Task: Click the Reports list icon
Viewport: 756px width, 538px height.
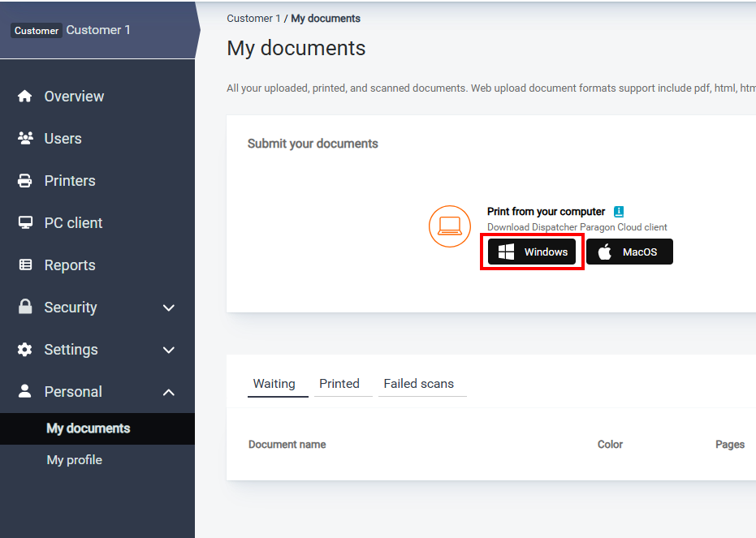Action: (25, 265)
